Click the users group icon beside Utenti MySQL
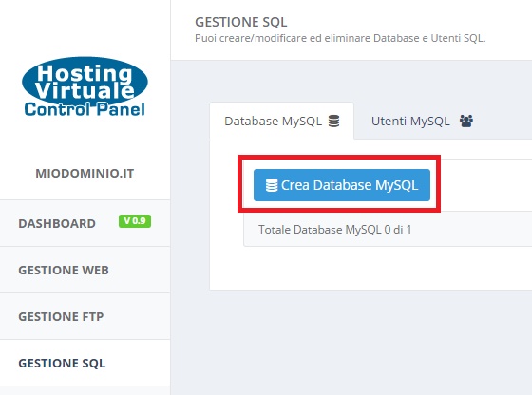532x395 pixels. 466,121
